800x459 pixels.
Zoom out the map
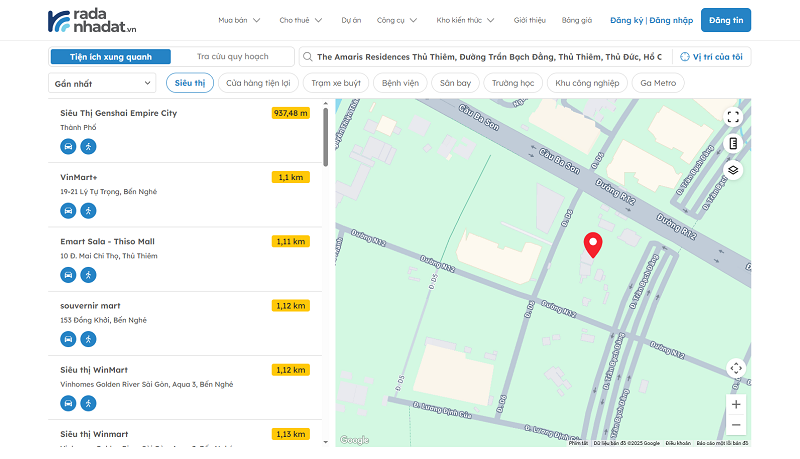736,425
